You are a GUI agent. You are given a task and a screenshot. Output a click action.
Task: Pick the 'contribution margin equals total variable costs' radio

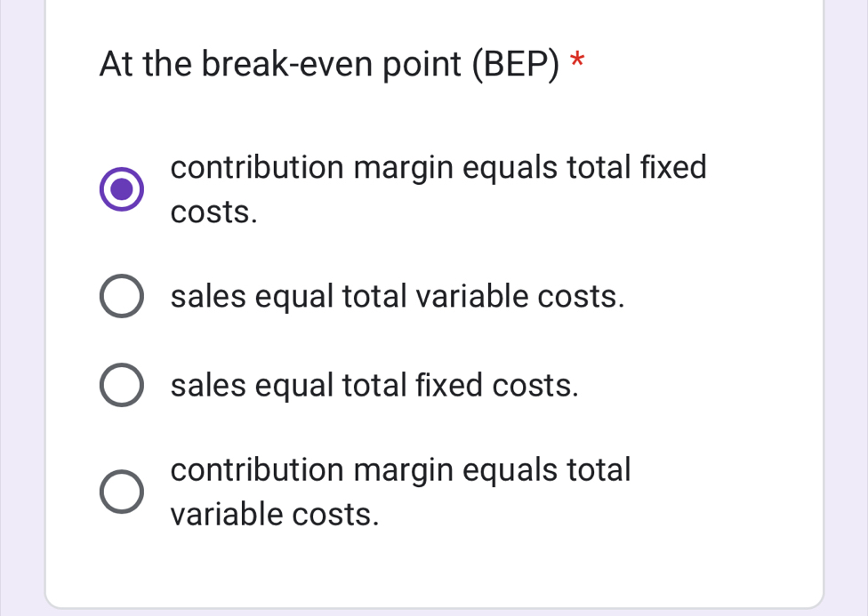pyautogui.click(x=121, y=492)
